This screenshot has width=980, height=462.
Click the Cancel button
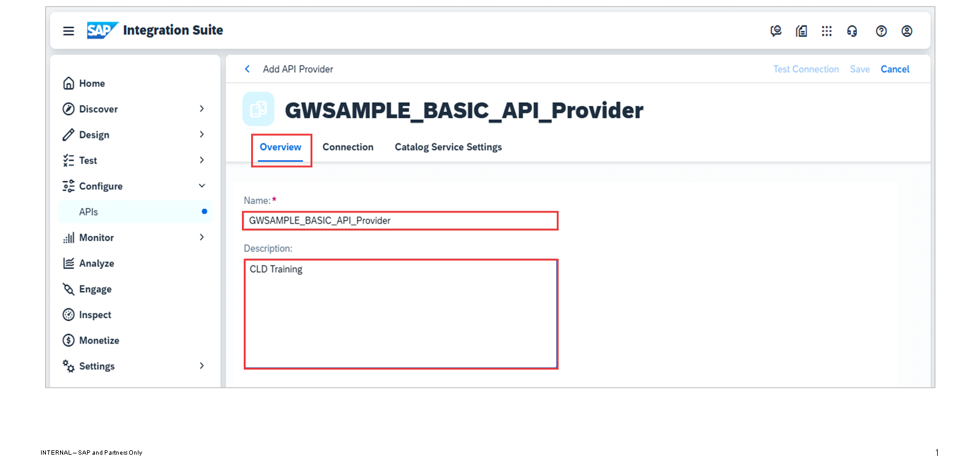point(895,69)
